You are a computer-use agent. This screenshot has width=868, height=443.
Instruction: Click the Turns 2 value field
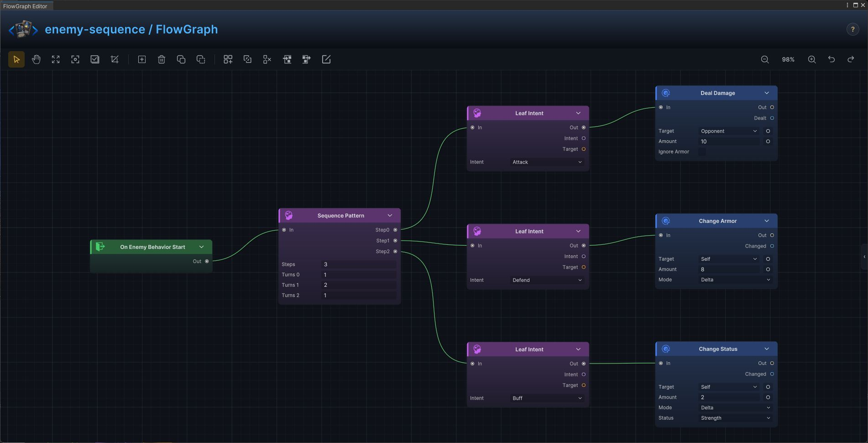[359, 295]
